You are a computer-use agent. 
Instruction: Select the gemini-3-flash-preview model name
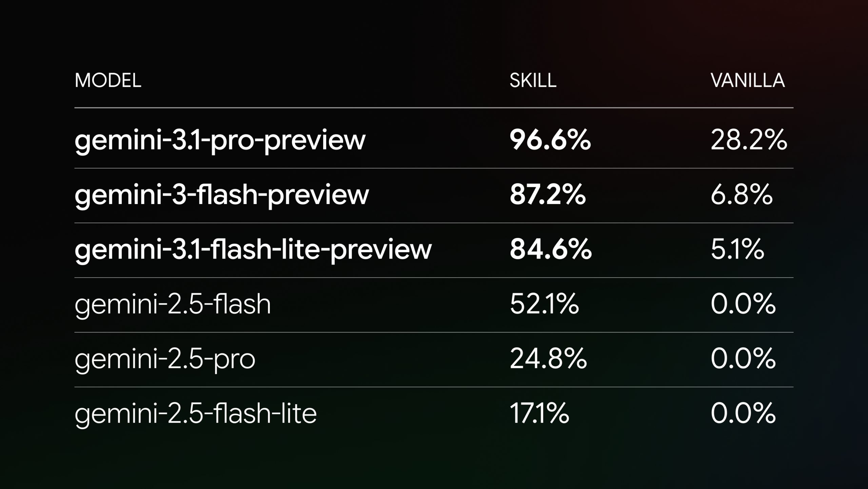pyautogui.click(x=221, y=195)
